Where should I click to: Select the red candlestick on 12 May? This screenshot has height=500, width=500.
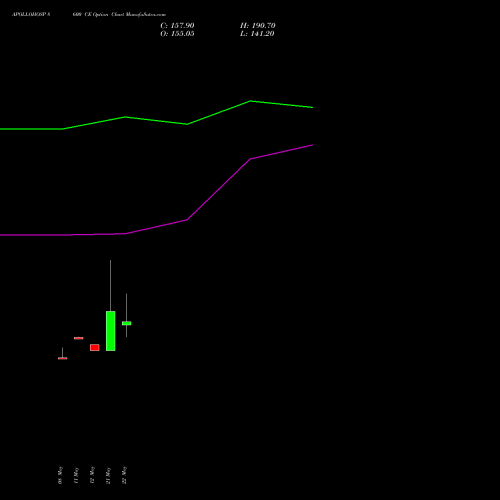[x=95, y=347]
